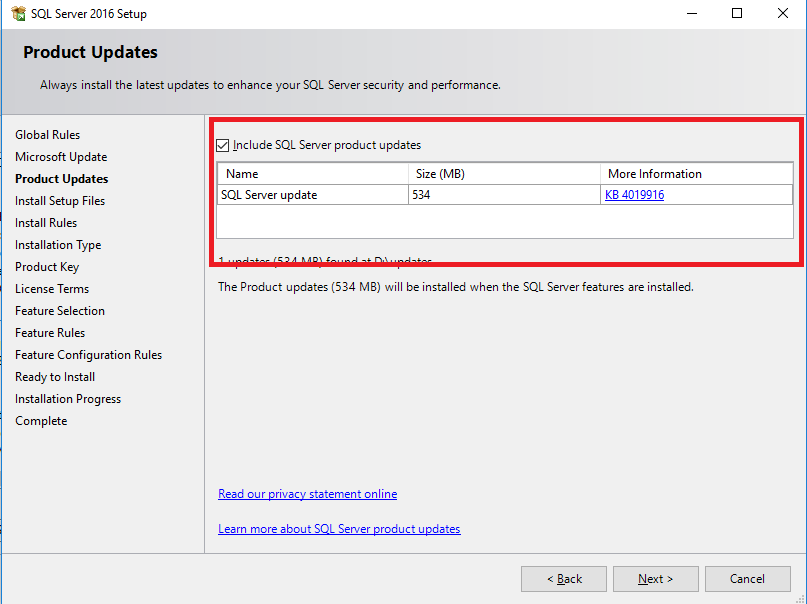This screenshot has width=807, height=604.
Task: Maximize the setup window
Action: (737, 14)
